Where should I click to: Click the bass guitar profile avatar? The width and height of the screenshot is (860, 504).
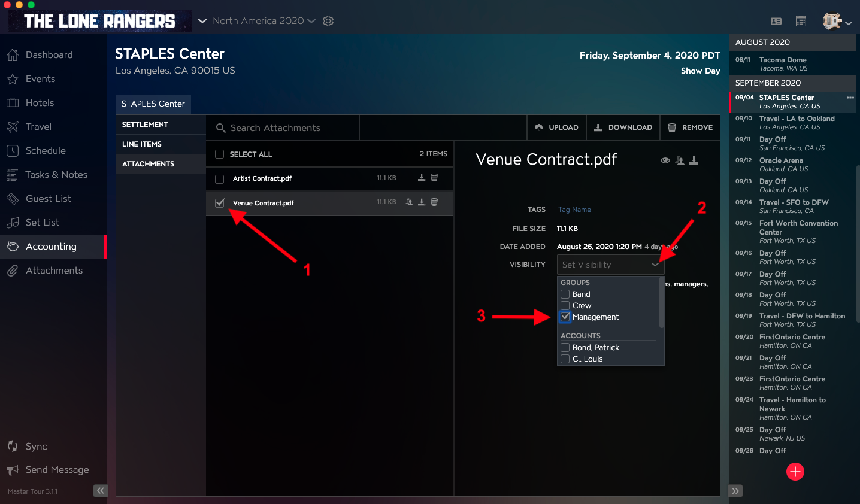[x=832, y=21]
